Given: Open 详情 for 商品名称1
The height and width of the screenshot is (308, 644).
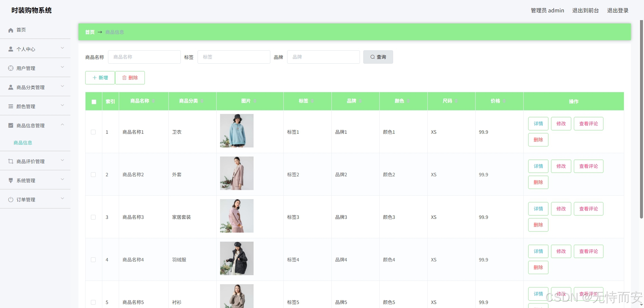Looking at the screenshot, I should pos(538,124).
